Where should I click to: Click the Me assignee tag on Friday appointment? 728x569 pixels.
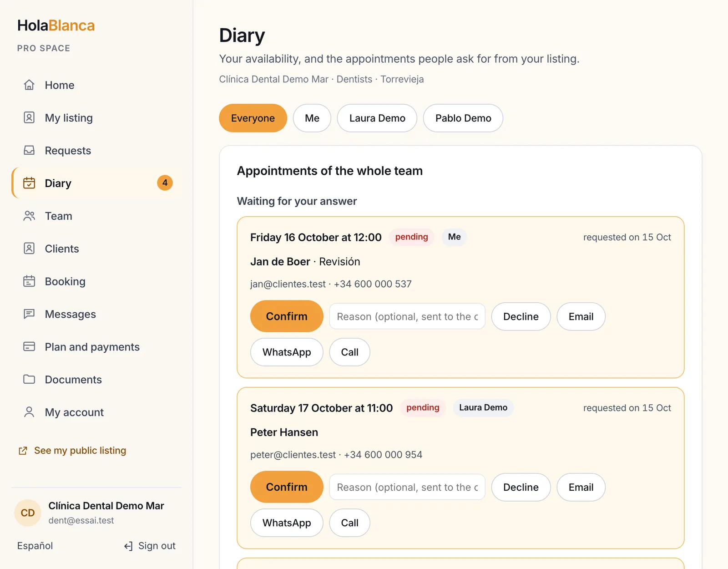pos(454,237)
